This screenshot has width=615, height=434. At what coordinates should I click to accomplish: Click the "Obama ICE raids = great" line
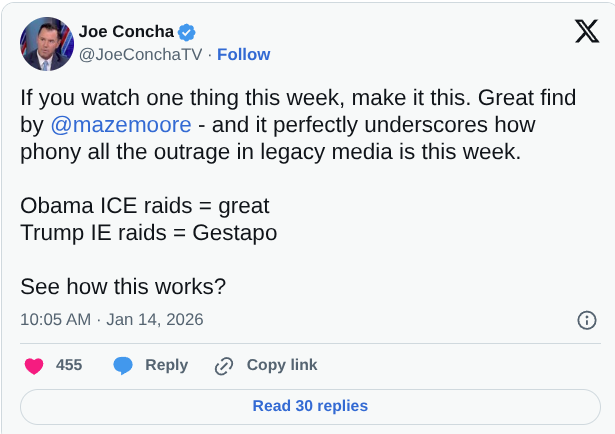pyautogui.click(x=145, y=206)
